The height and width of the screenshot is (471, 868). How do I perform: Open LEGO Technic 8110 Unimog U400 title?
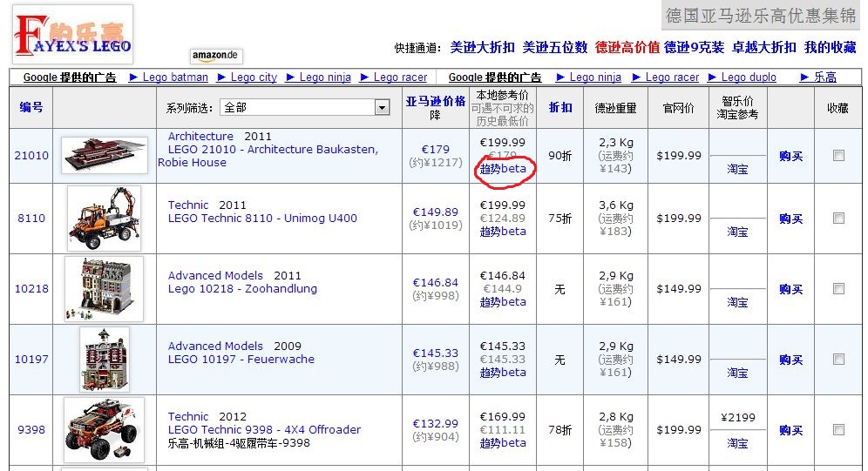click(262, 218)
